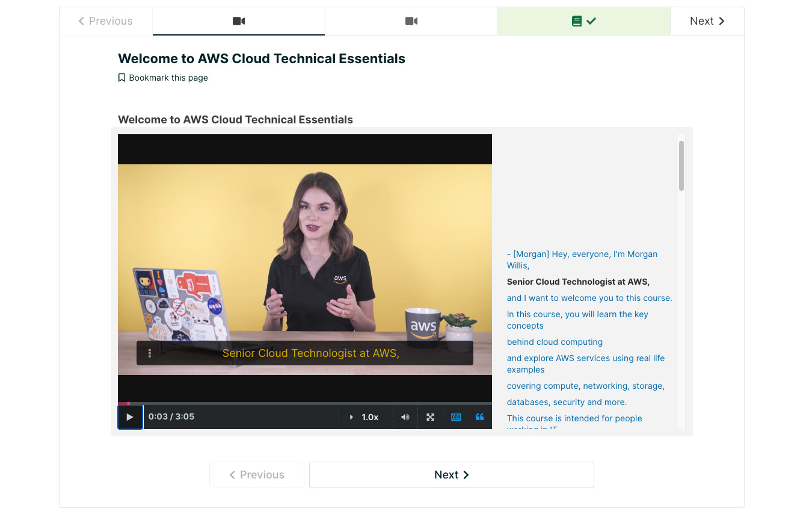This screenshot has height=517, width=812.
Task: Click the bottom Previous button
Action: (x=256, y=474)
